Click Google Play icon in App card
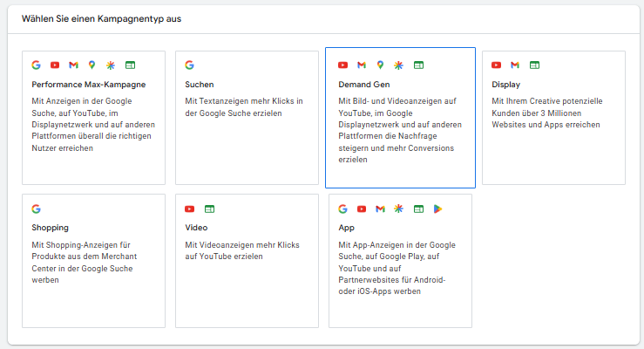 point(437,209)
